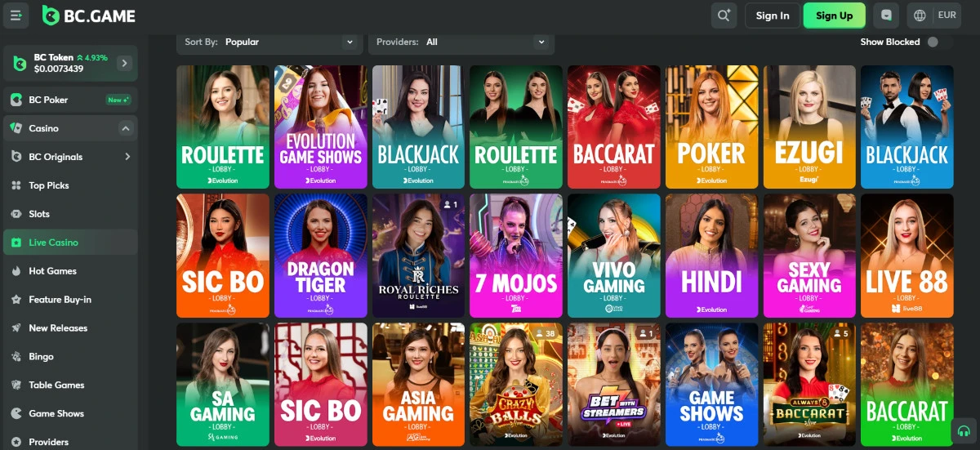The width and height of the screenshot is (980, 450).
Task: Open the Crazy Balls game thumbnail
Action: coord(515,384)
